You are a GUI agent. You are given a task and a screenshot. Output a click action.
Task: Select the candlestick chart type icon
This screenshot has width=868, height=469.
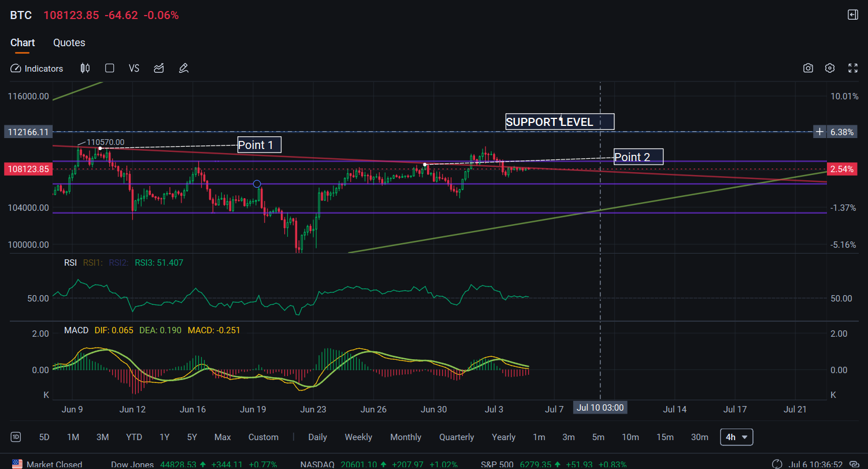[85, 68]
